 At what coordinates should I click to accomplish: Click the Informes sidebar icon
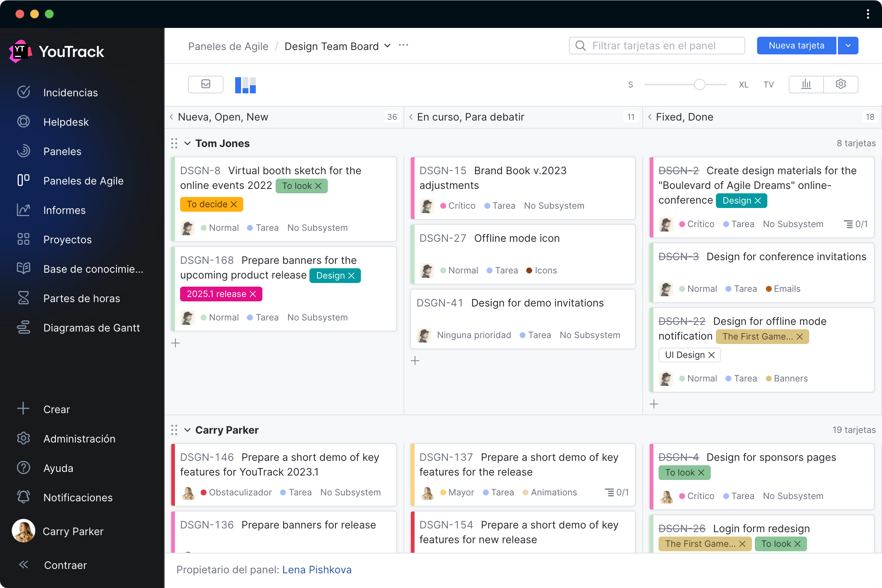point(24,210)
